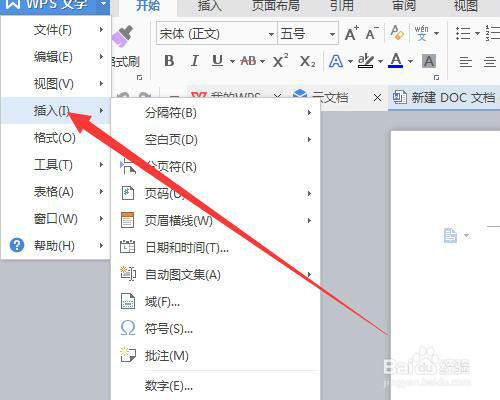The image size is (500, 400).
Task: Close the 云文档 document tab
Action: click(377, 98)
